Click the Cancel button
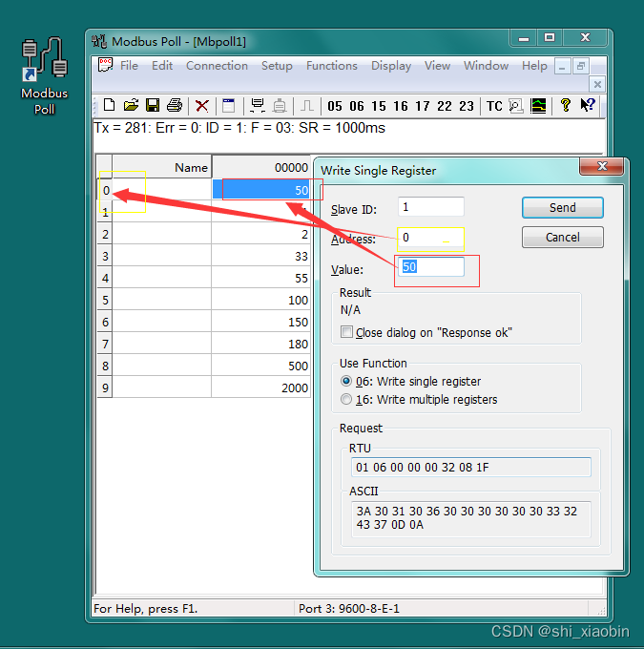Viewport: 644px width, 649px height. click(x=563, y=237)
